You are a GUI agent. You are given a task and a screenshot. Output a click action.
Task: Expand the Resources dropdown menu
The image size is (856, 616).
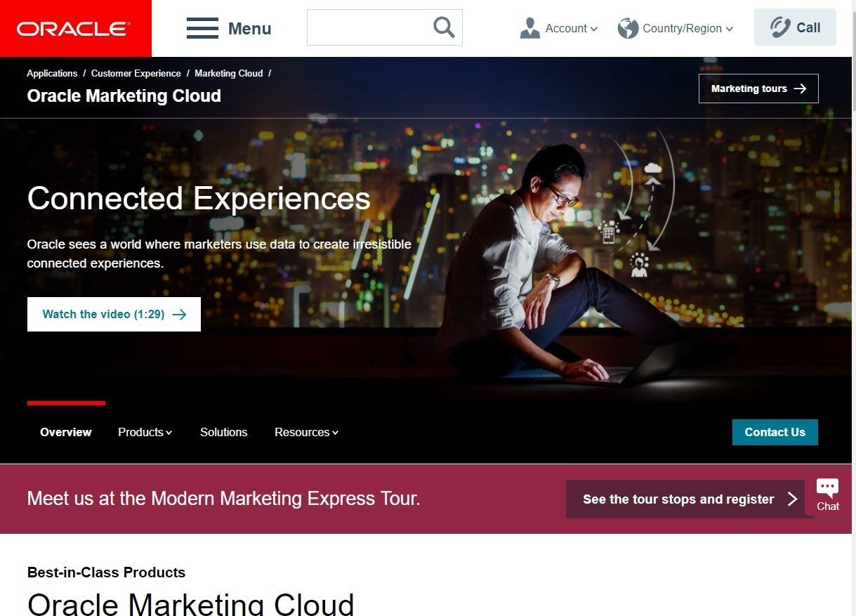(x=306, y=432)
